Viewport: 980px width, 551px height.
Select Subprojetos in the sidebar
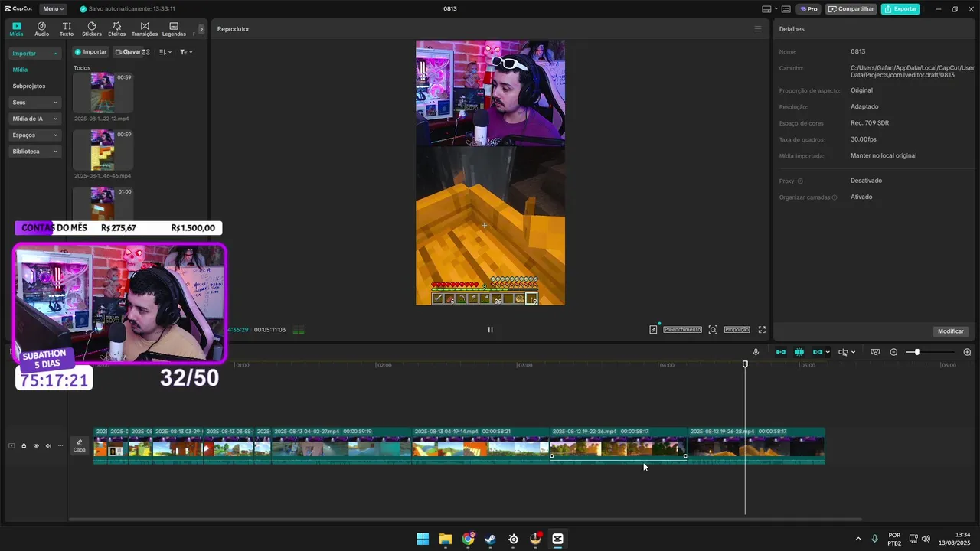[29, 86]
